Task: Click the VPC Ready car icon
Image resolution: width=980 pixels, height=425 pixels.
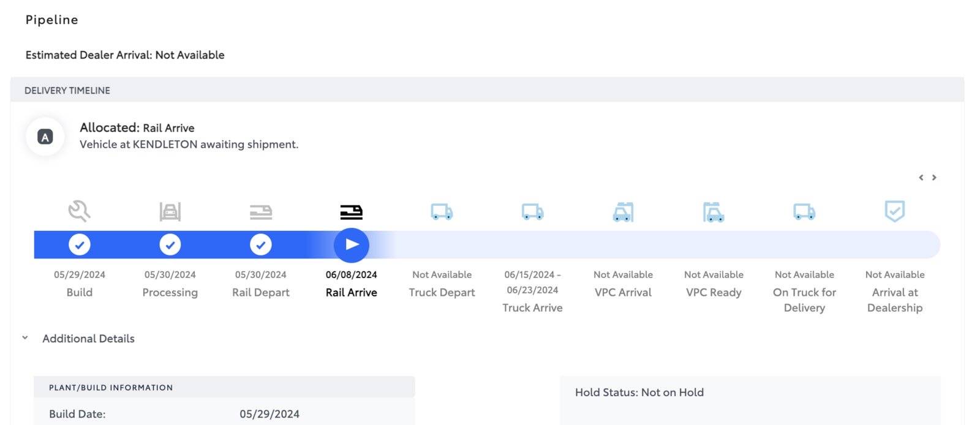Action: tap(714, 212)
